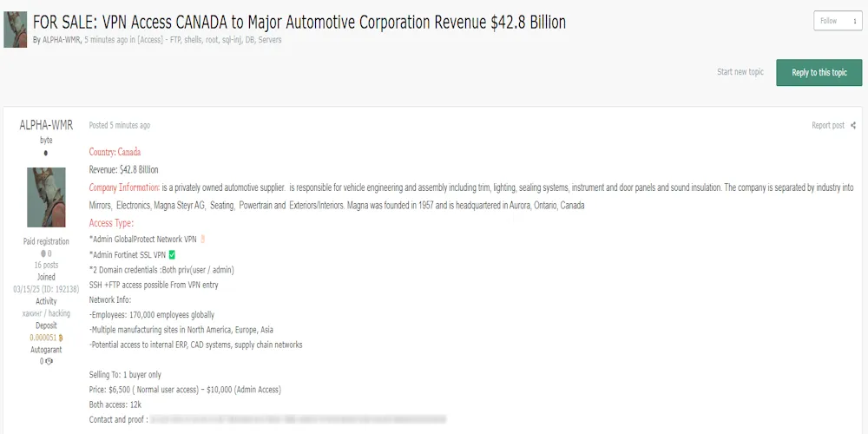Start a new topic
Viewport: 868px width, 434px height.
(x=740, y=72)
